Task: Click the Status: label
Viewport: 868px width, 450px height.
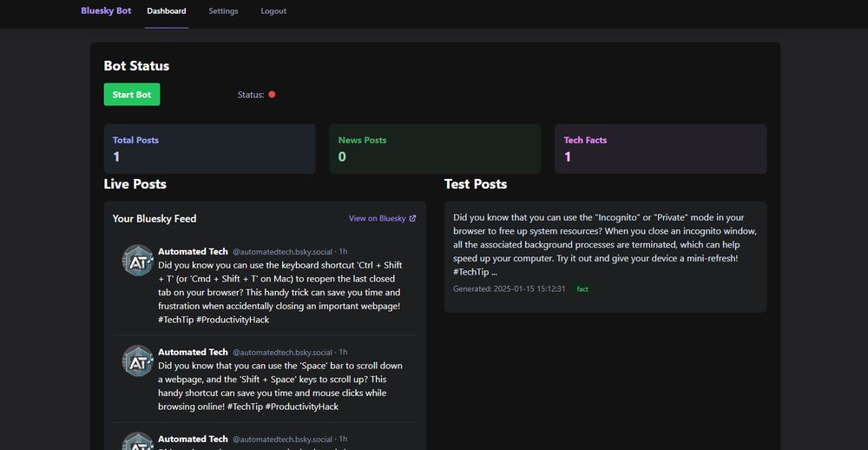Action: click(251, 95)
